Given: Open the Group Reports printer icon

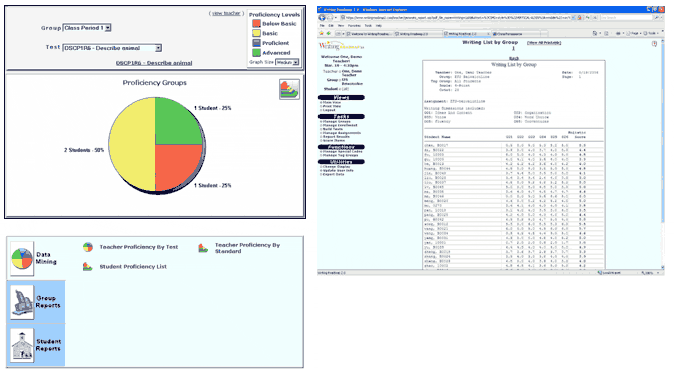Looking at the screenshot, I should tap(21, 302).
